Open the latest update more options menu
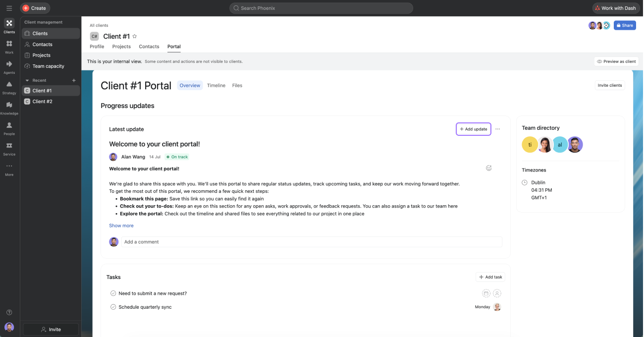 497,129
